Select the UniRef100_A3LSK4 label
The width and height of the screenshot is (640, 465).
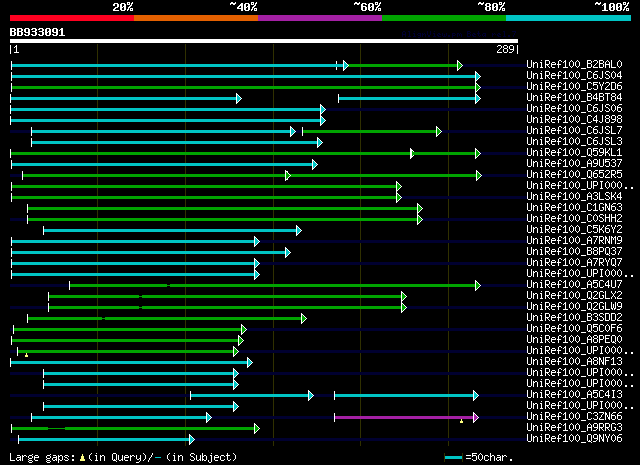pyautogui.click(x=574, y=197)
